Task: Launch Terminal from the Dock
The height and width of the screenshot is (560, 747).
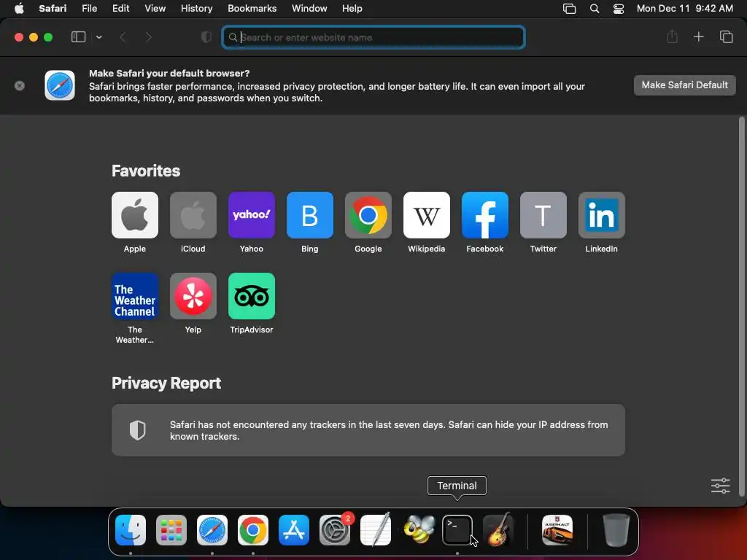Action: click(457, 530)
